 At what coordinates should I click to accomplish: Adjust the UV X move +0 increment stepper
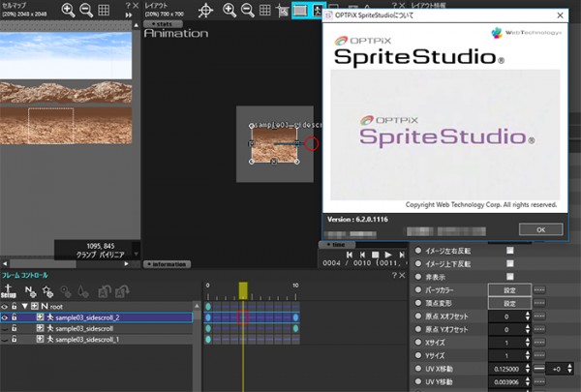click(x=570, y=369)
